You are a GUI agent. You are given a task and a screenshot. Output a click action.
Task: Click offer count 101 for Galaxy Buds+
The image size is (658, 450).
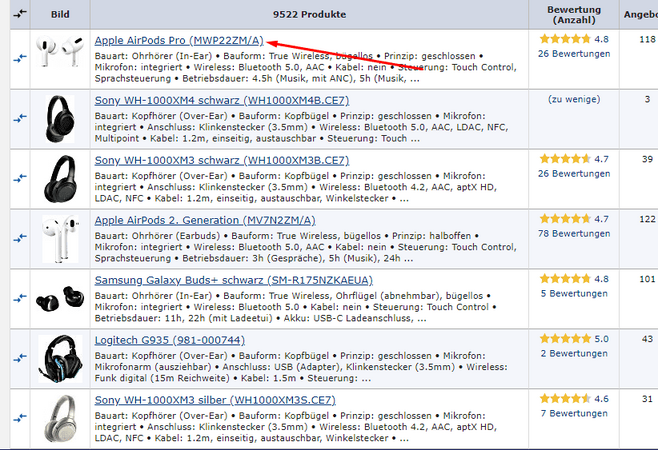pyautogui.click(x=647, y=279)
